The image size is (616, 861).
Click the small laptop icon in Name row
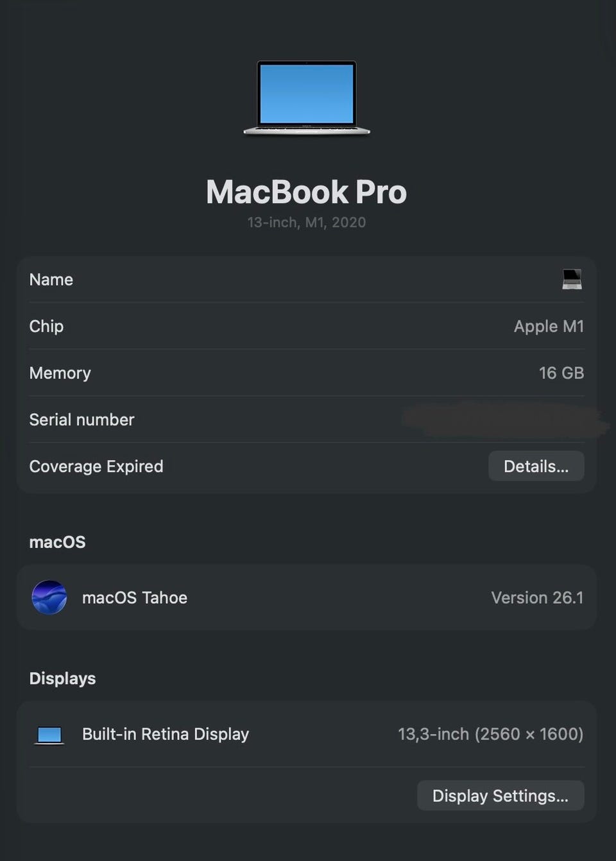572,279
